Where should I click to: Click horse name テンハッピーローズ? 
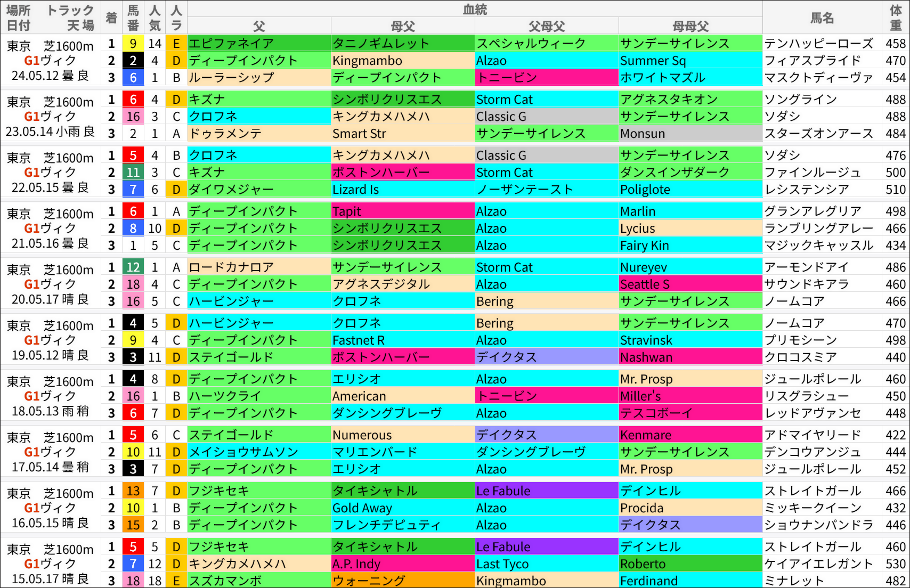pos(822,44)
